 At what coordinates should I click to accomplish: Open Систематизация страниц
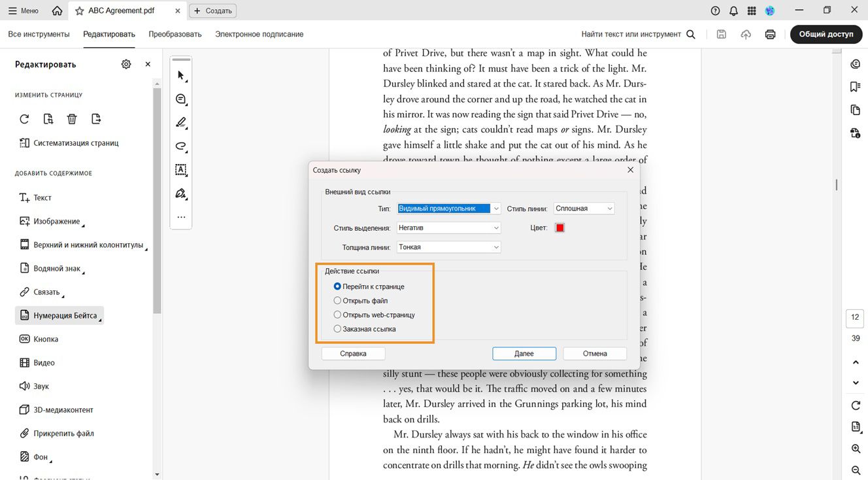point(69,143)
